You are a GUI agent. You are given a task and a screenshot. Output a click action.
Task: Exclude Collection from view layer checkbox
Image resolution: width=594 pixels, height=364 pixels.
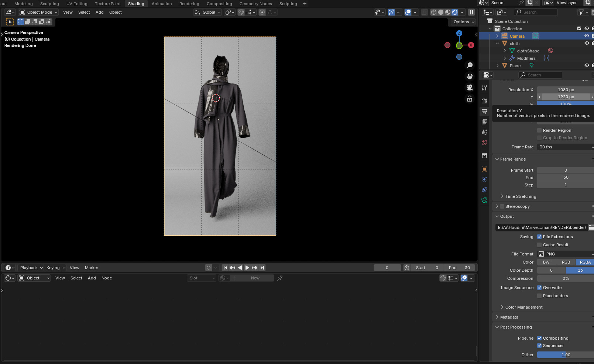[579, 28]
